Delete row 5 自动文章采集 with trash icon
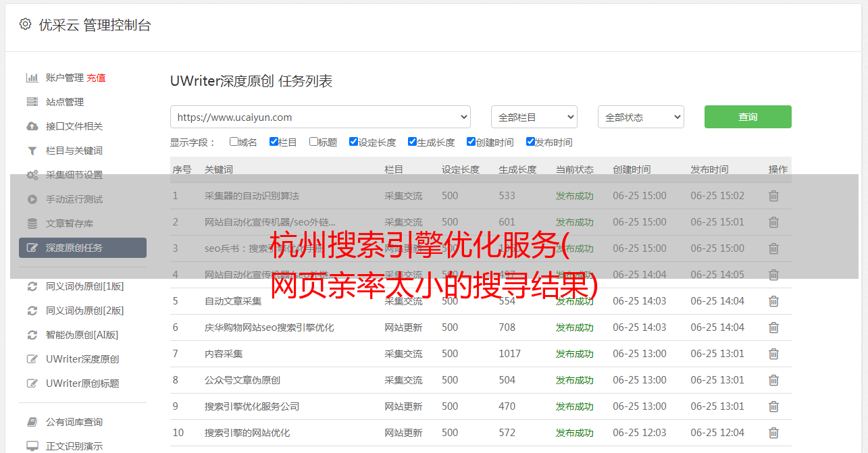The image size is (868, 453). coord(773,301)
